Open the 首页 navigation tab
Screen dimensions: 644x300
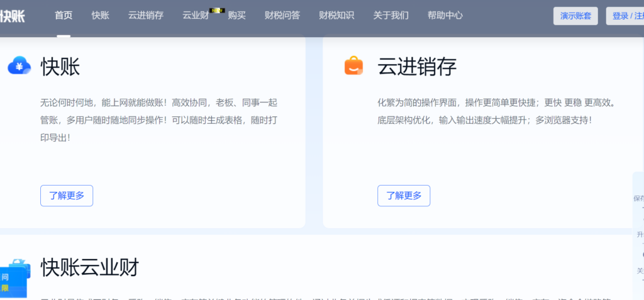64,16
